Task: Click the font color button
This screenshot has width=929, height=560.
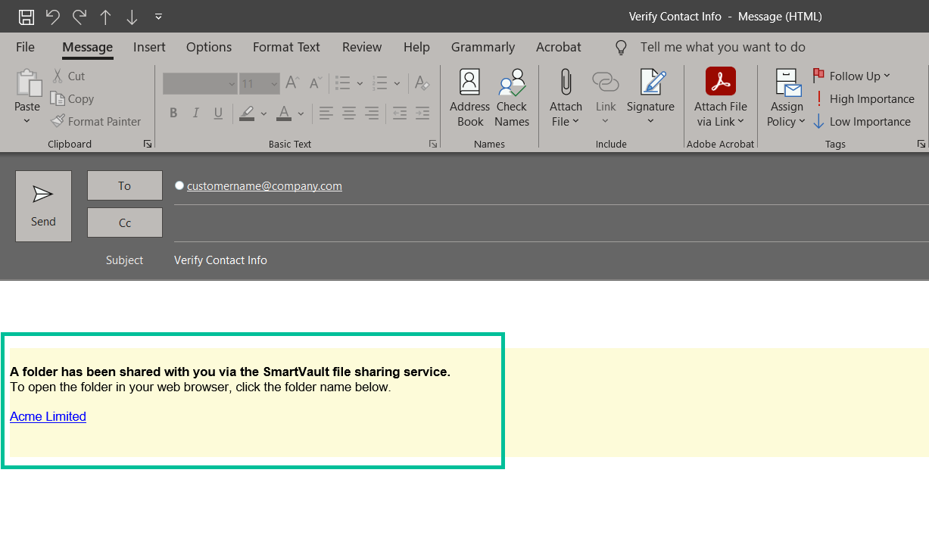Action: coord(284,114)
